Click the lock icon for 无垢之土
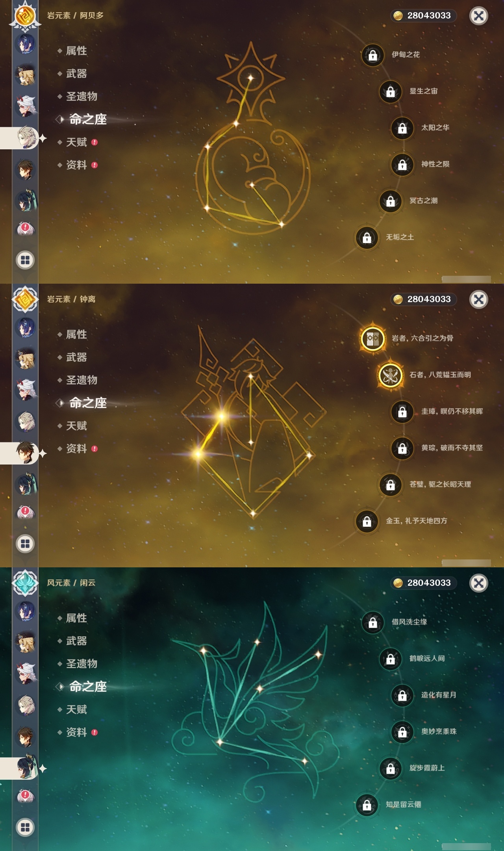 [x=367, y=238]
